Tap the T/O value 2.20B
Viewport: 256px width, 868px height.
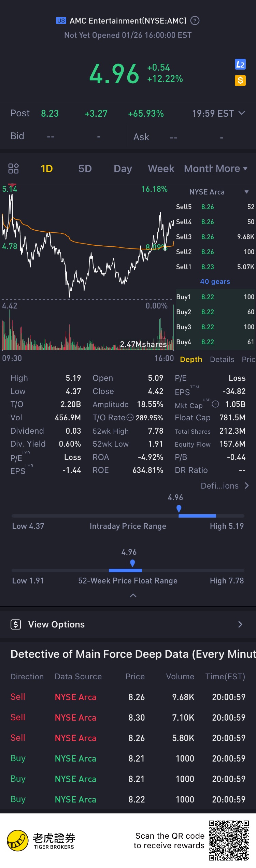point(71,404)
